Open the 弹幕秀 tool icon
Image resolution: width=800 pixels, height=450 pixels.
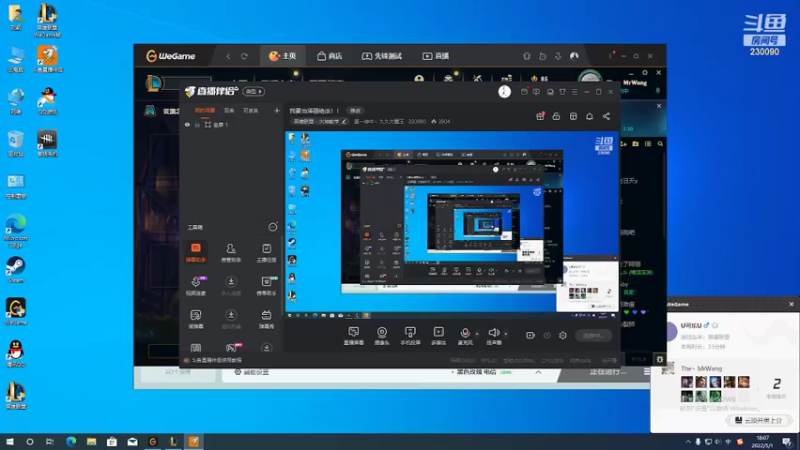[266, 319]
